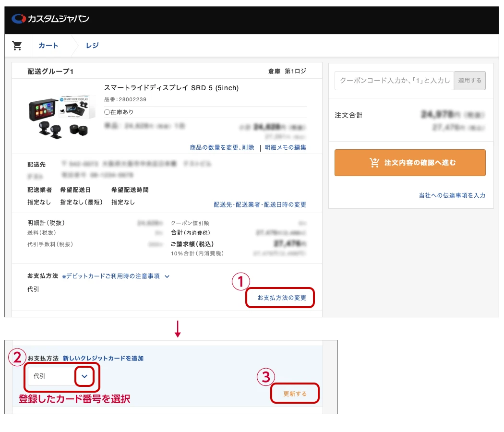The height and width of the screenshot is (432, 504).
Task: Focus the coupon code input field
Action: tap(394, 81)
